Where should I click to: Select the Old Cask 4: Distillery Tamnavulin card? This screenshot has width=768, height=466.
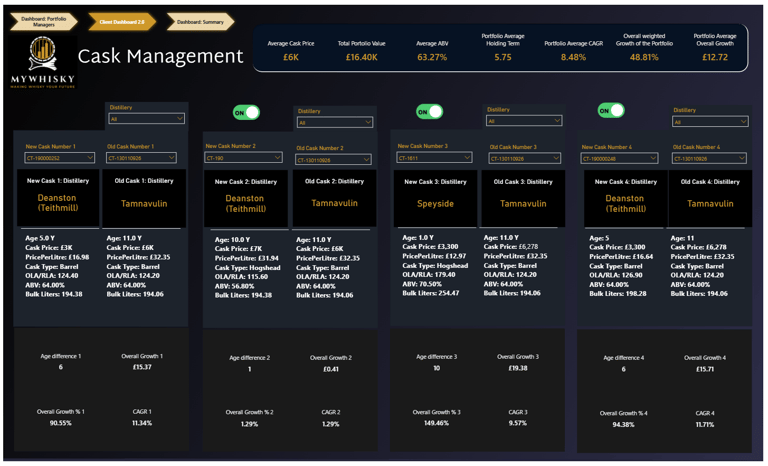[x=710, y=198]
